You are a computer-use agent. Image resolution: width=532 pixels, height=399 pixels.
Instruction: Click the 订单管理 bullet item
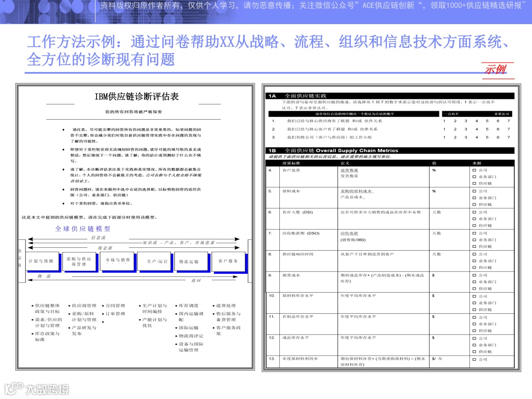click(x=115, y=314)
